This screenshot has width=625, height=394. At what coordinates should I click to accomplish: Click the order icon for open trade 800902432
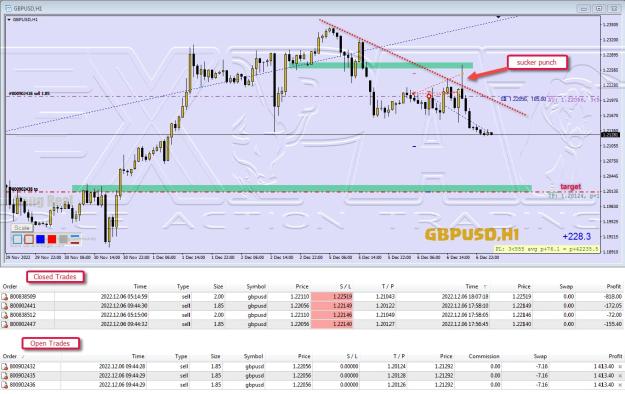click(5, 366)
